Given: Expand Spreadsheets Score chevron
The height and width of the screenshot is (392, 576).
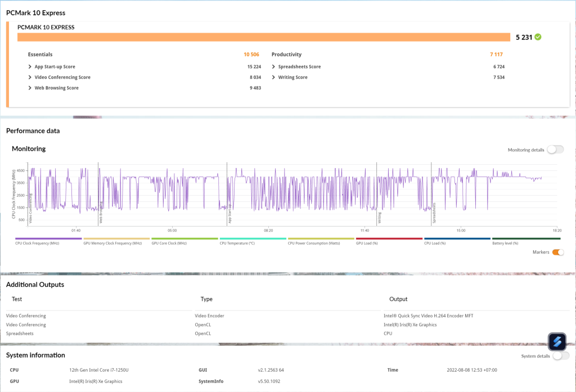Looking at the screenshot, I should [273, 66].
